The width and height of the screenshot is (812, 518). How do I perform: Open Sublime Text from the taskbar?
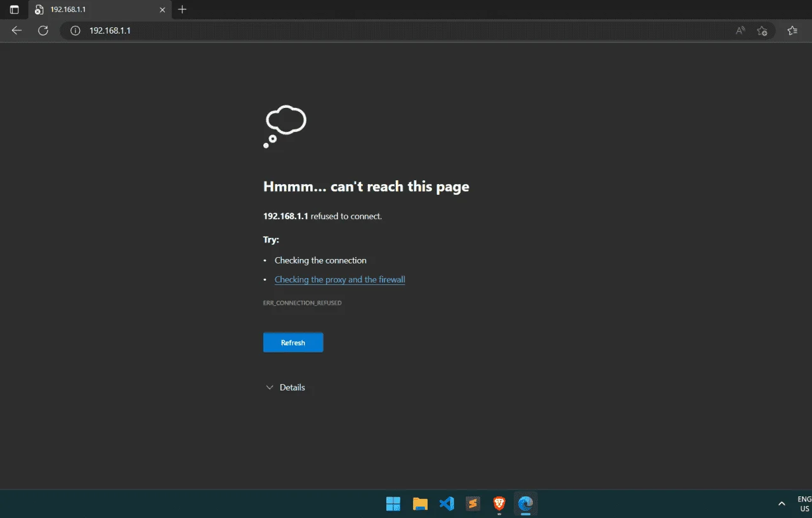[473, 504]
